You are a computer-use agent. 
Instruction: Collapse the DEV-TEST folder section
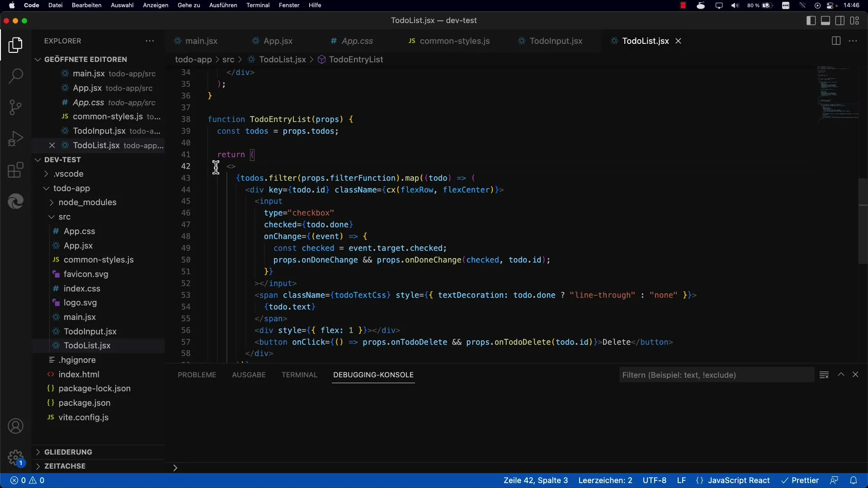click(62, 160)
